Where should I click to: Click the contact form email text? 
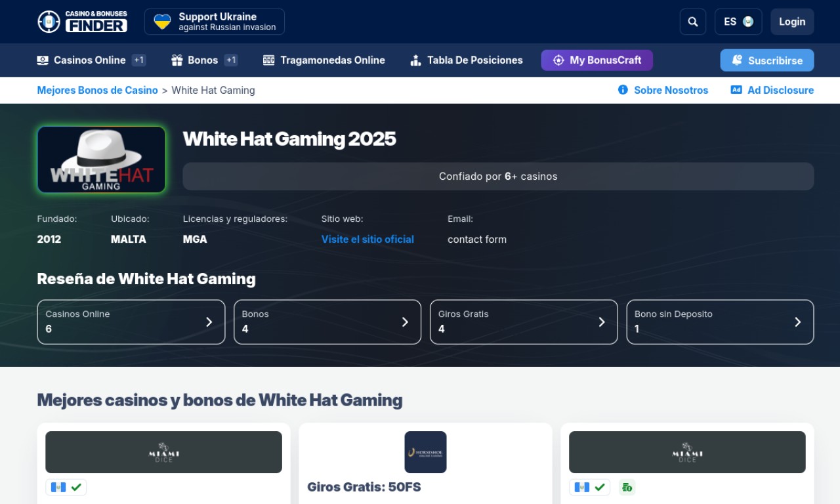477,240
